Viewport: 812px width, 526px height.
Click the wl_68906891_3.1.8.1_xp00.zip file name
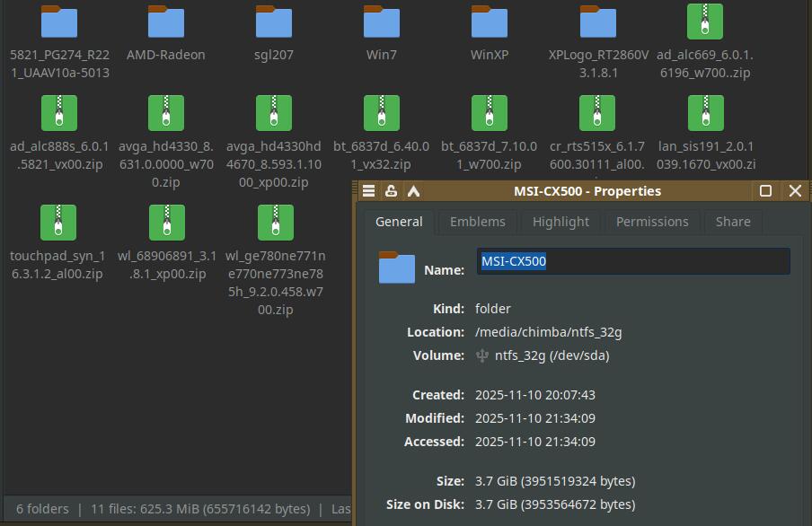[x=167, y=265]
